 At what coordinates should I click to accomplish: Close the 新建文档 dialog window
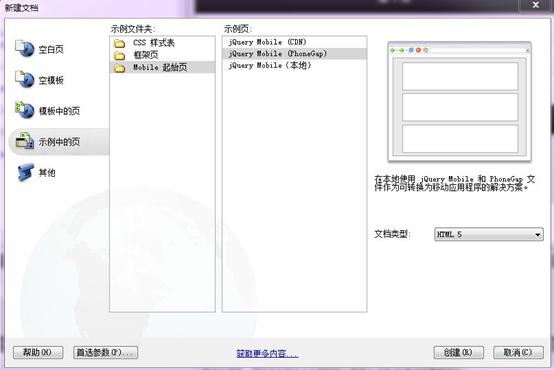click(x=536, y=5)
